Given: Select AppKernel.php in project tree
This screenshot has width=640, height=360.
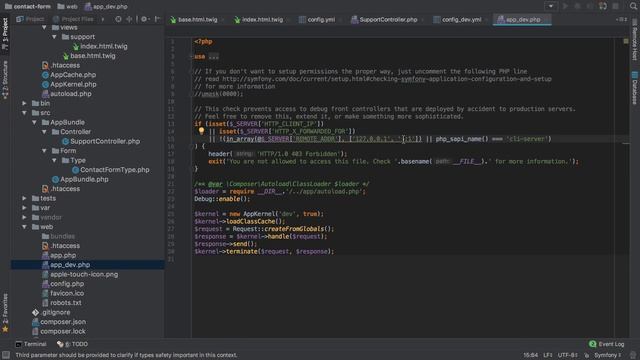Looking at the screenshot, I should pos(73,84).
